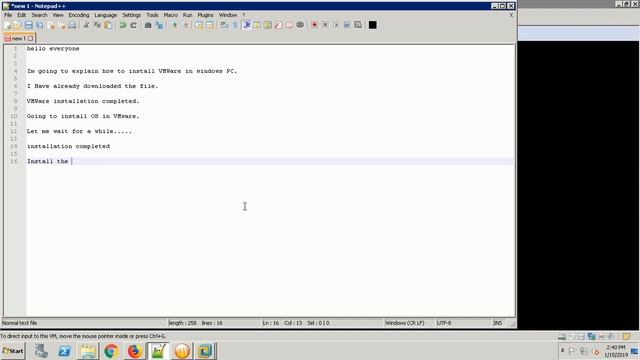Toggle the Folder as Workspace icon

tap(289, 25)
